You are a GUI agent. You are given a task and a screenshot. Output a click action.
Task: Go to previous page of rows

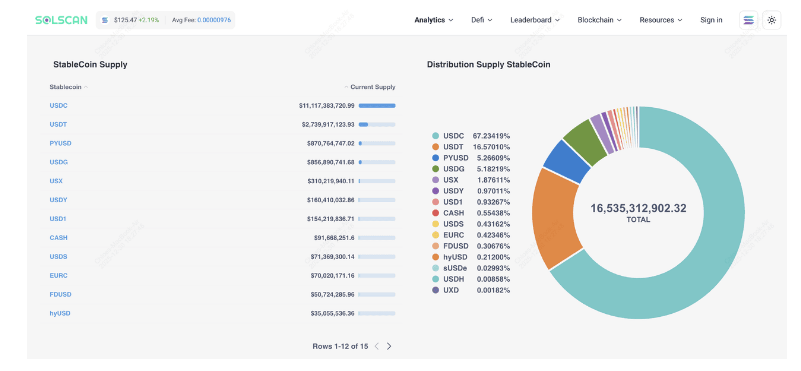pos(376,346)
